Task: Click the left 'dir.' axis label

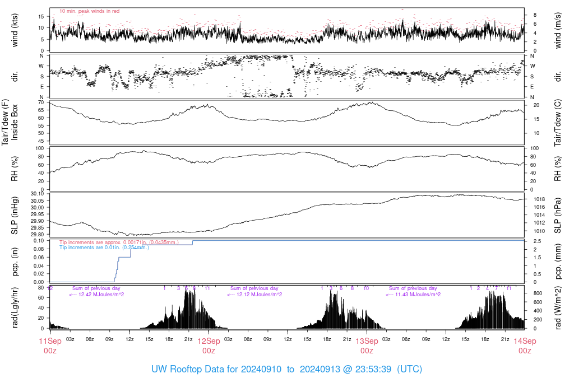Action: pos(15,77)
